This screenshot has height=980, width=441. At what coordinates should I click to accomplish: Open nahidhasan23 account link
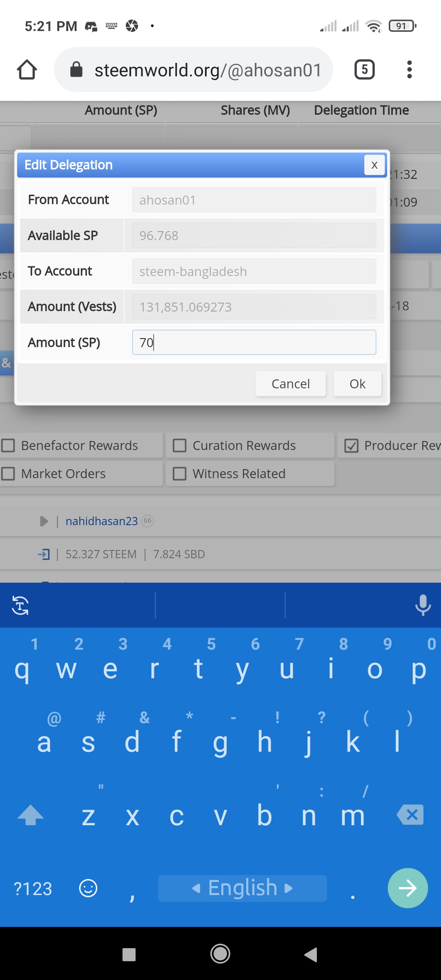102,521
